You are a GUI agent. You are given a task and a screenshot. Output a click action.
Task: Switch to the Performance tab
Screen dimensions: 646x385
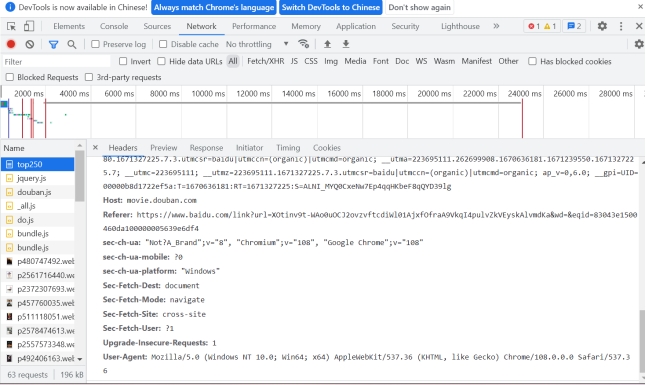[254, 26]
